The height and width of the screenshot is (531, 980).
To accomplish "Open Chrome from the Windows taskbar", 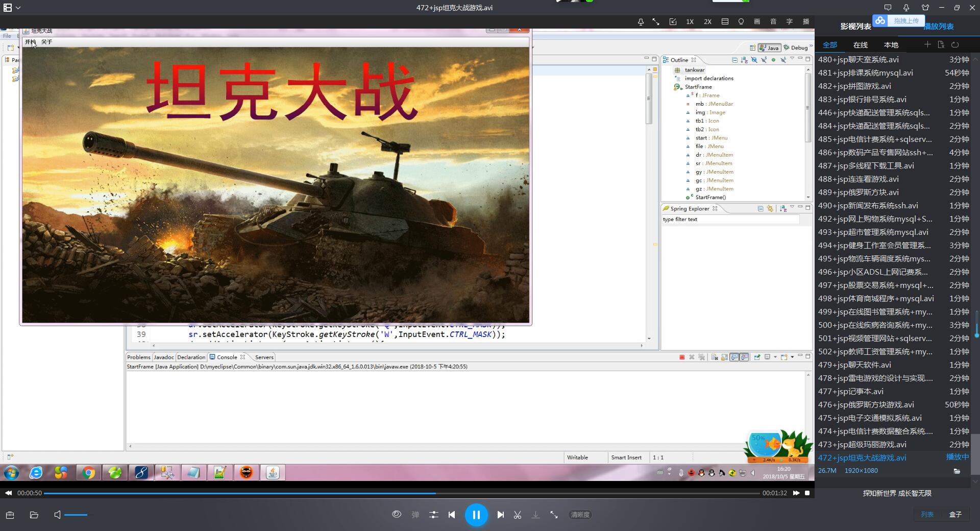I will click(89, 473).
